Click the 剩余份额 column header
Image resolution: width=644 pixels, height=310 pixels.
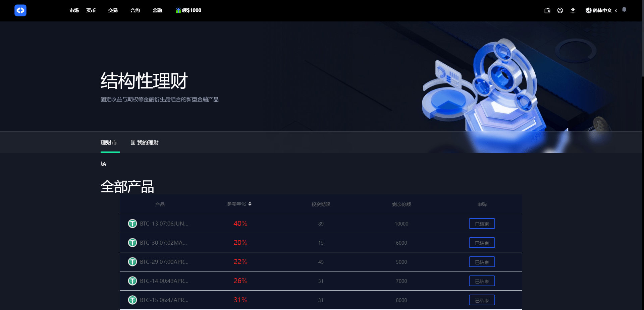401,204
